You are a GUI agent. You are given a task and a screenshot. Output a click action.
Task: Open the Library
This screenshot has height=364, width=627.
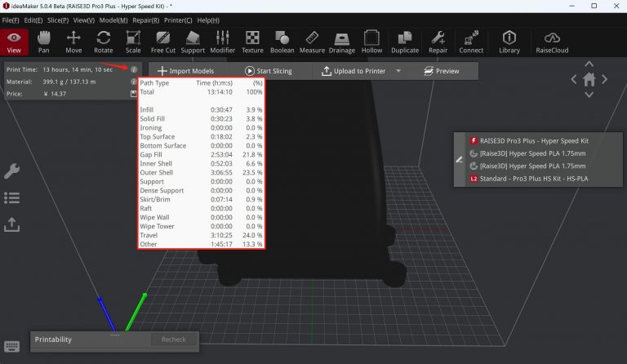click(x=509, y=42)
